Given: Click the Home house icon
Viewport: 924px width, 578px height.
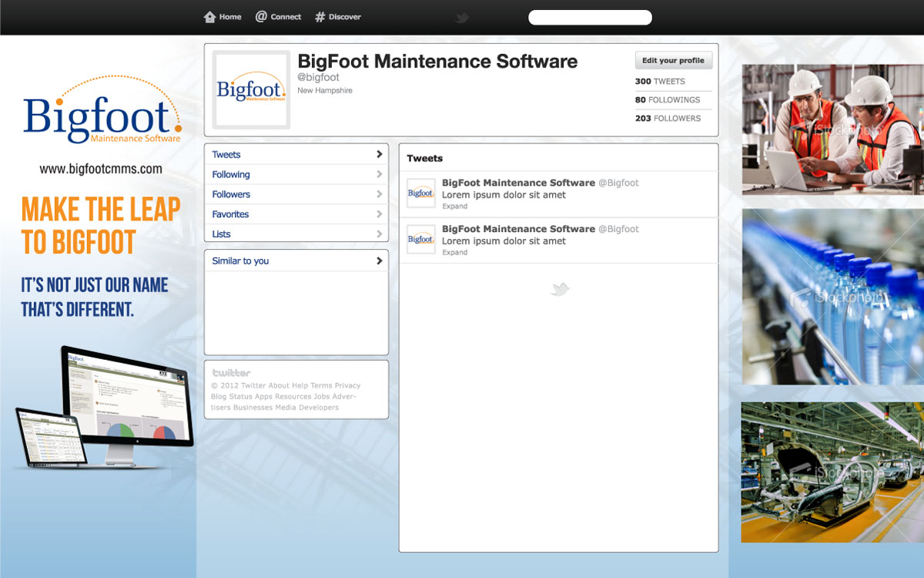Looking at the screenshot, I should (x=209, y=17).
